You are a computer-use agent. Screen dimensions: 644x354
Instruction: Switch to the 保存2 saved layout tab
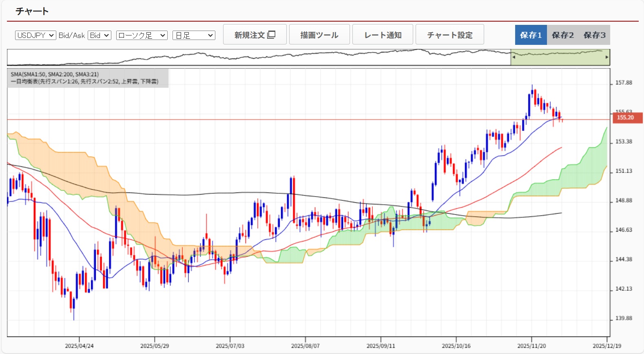pyautogui.click(x=562, y=35)
